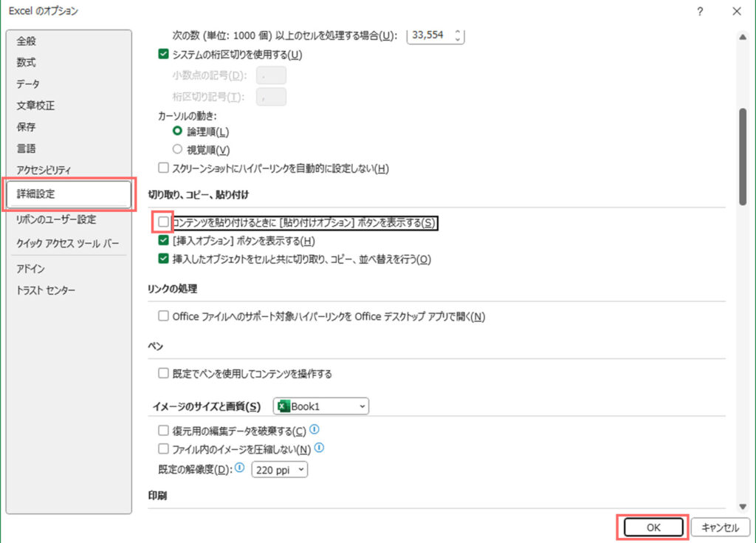
Task: Uncheck 挿入オプション ボタンを表示する
Action: coord(163,241)
